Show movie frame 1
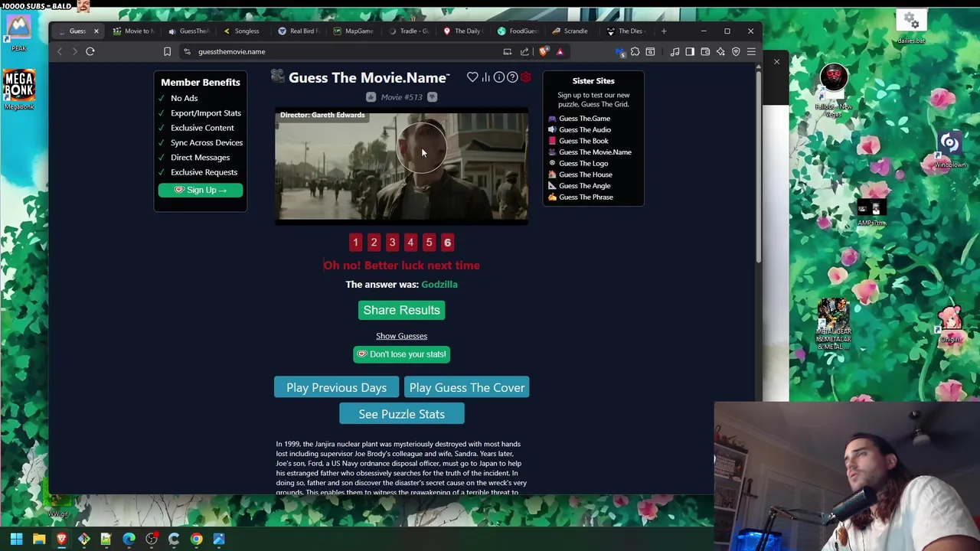Image resolution: width=980 pixels, height=551 pixels. [355, 243]
